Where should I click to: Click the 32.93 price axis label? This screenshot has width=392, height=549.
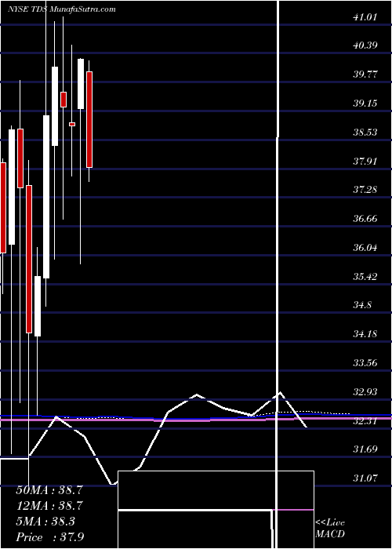(365, 392)
